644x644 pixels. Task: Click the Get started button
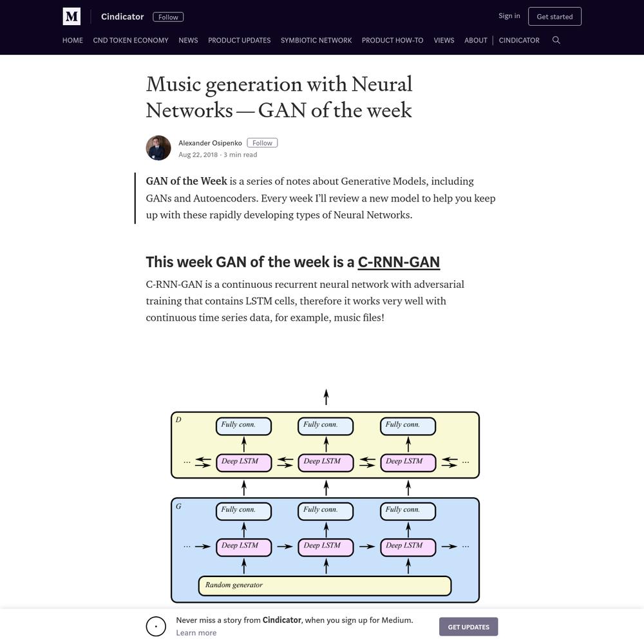pos(554,17)
